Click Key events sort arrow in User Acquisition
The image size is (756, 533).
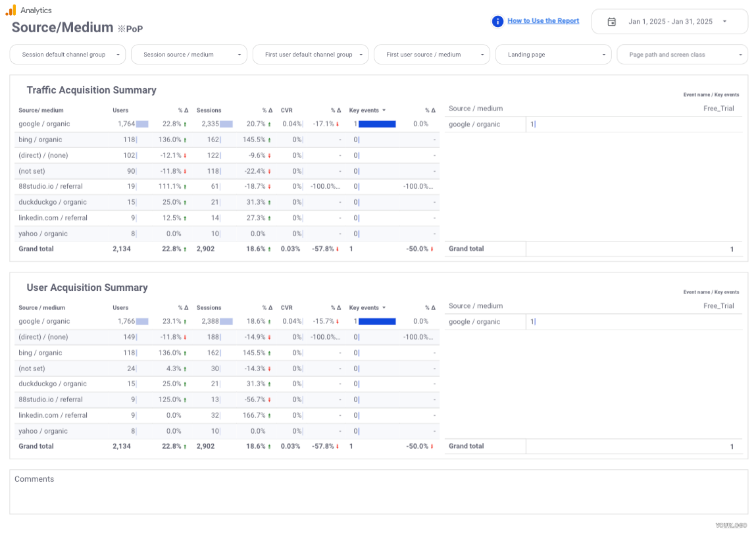384,308
